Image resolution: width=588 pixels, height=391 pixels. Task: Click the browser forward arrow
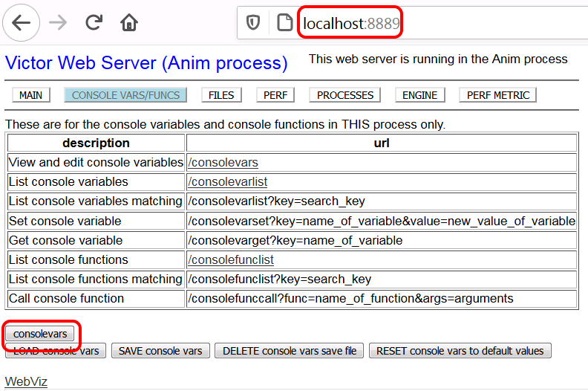click(x=58, y=23)
